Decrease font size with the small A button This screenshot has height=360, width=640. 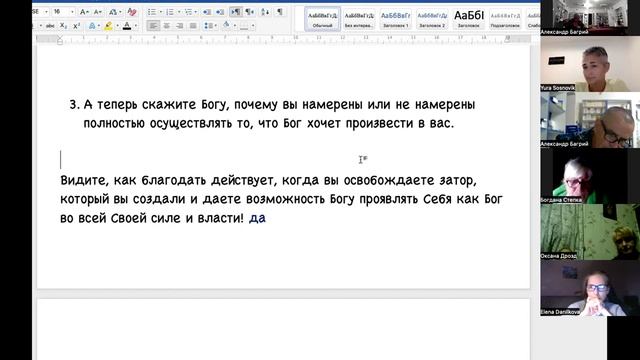click(x=98, y=12)
